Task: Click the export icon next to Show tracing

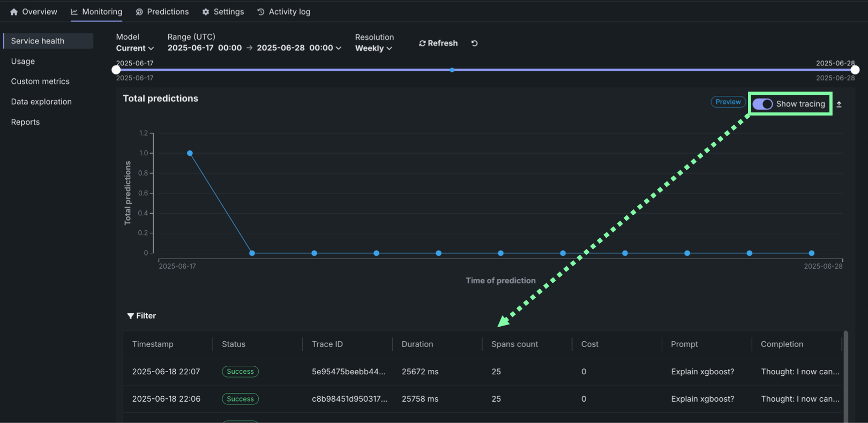Action: [x=839, y=104]
